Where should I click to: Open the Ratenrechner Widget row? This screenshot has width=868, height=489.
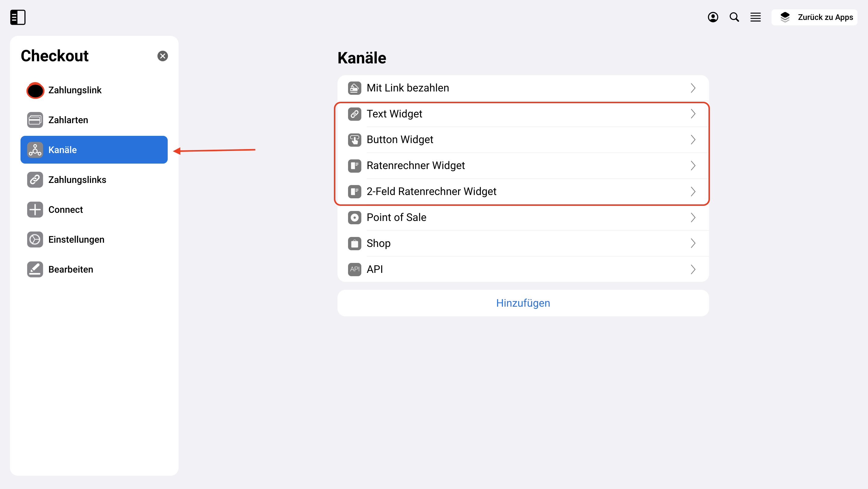click(523, 166)
